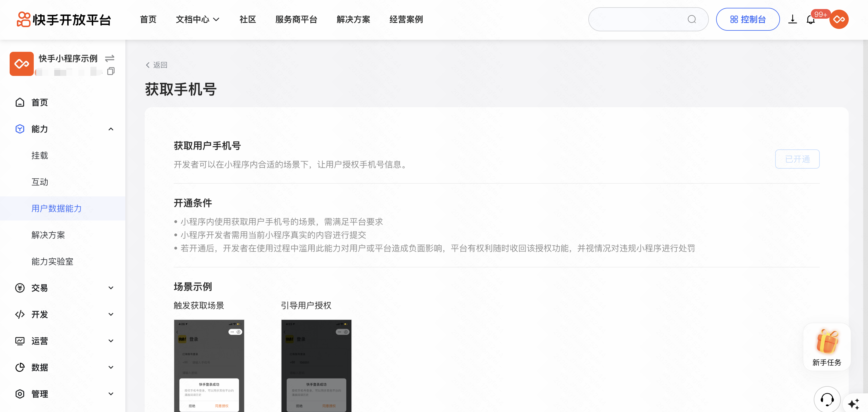Open notifications bell with 99+ badge
The width and height of the screenshot is (868, 412).
point(810,20)
